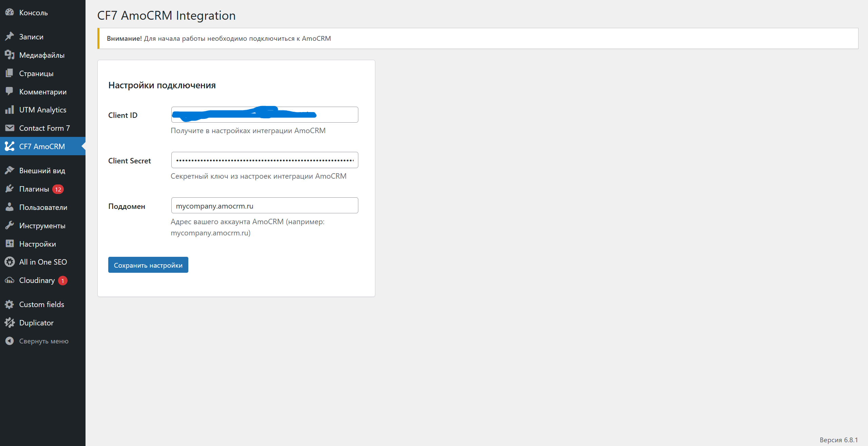Click hint 'Адрес вашего аккаунта AmoCRM'
Viewport: 868px width, 446px height.
coord(248,227)
